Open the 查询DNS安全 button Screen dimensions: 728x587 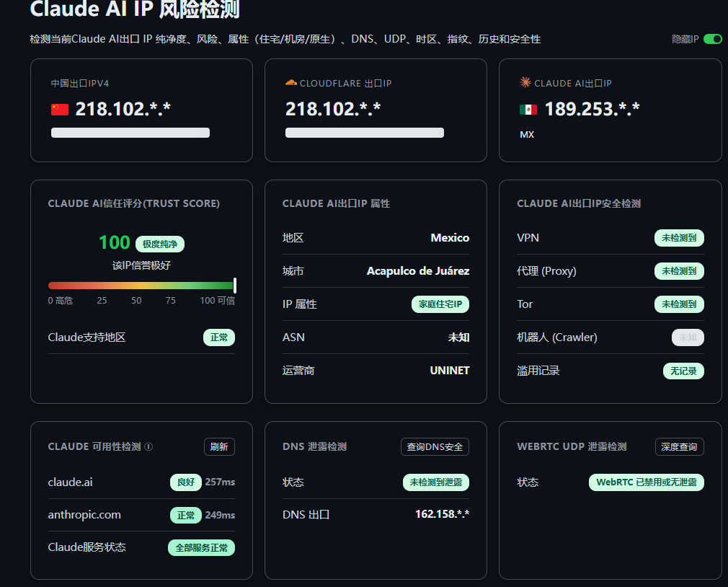tap(435, 447)
